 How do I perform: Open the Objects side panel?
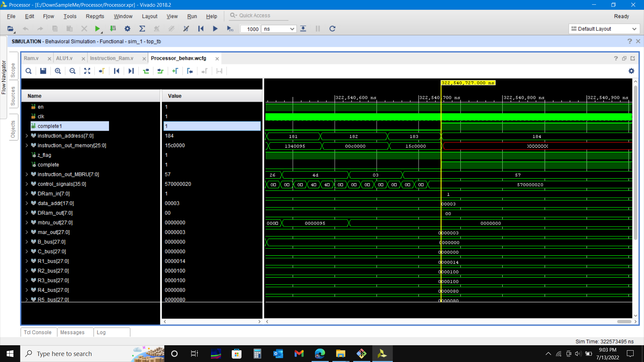[13, 129]
